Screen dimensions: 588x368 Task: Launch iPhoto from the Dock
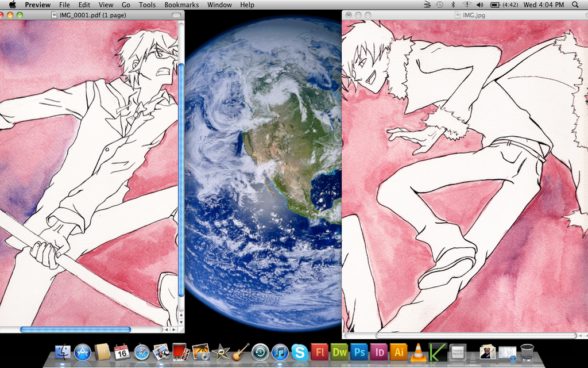200,352
